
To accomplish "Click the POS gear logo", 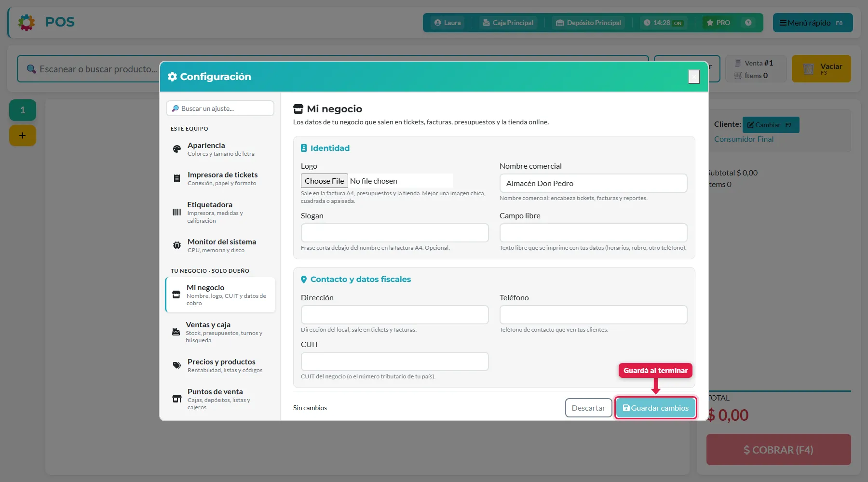I will (x=27, y=22).
